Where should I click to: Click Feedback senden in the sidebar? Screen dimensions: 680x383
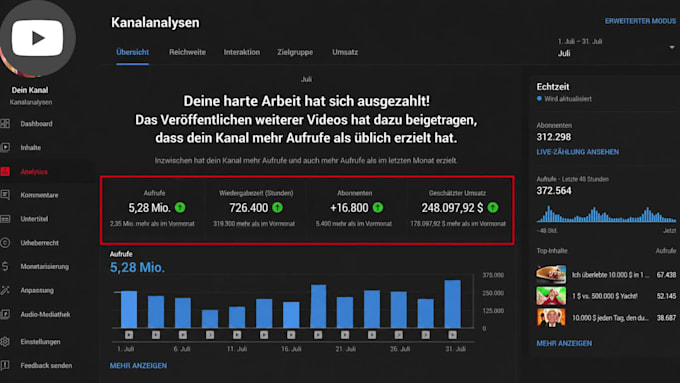pyautogui.click(x=46, y=366)
